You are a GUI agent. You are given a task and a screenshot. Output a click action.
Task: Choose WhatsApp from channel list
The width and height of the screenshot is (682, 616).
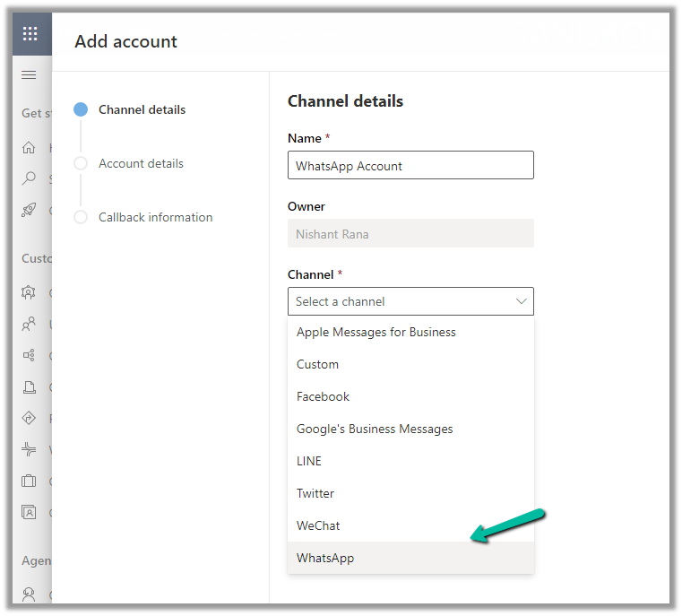pyautogui.click(x=325, y=558)
